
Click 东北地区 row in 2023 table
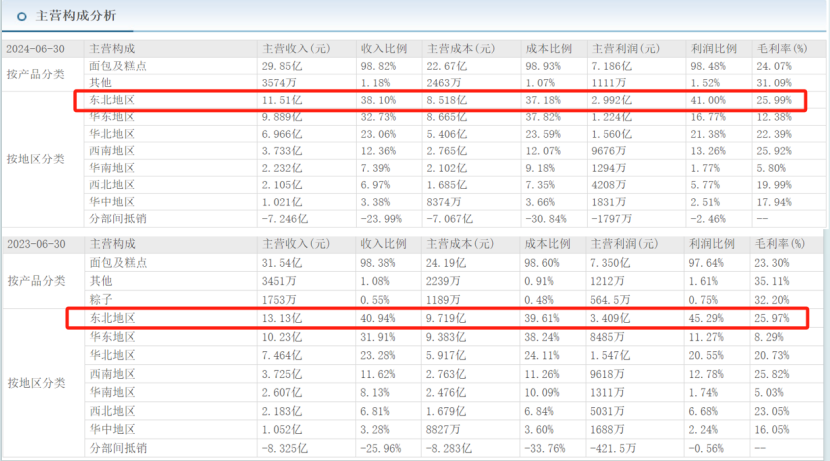click(437, 318)
